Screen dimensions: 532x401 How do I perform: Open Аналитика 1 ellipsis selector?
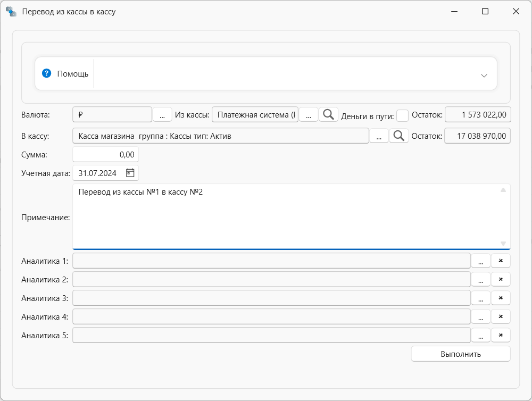pyautogui.click(x=480, y=261)
